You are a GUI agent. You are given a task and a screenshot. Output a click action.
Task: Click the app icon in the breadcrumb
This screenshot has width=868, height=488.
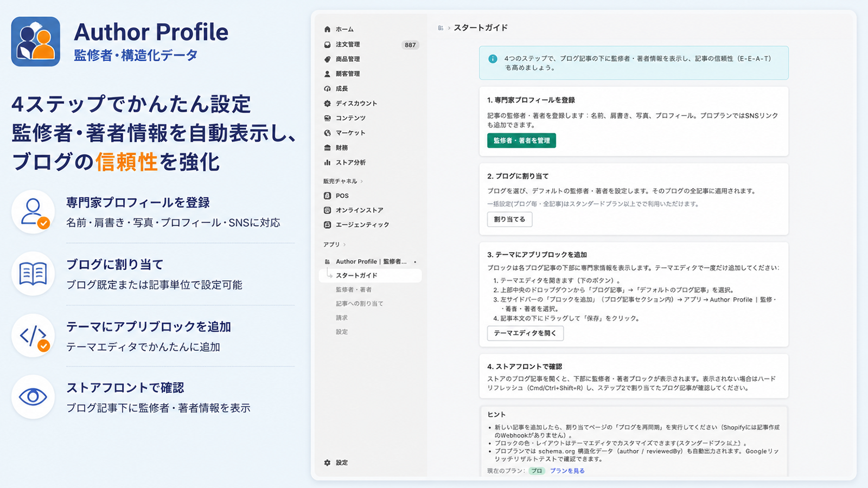441,28
